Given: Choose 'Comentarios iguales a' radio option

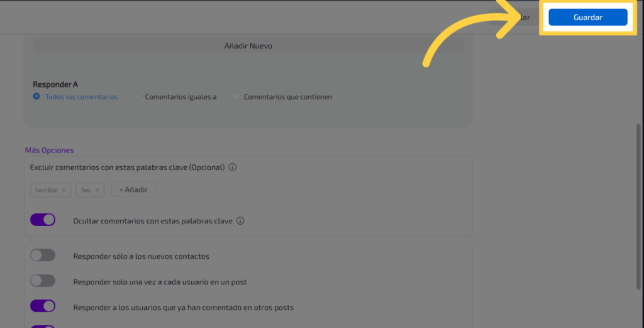Looking at the screenshot, I should (136, 97).
